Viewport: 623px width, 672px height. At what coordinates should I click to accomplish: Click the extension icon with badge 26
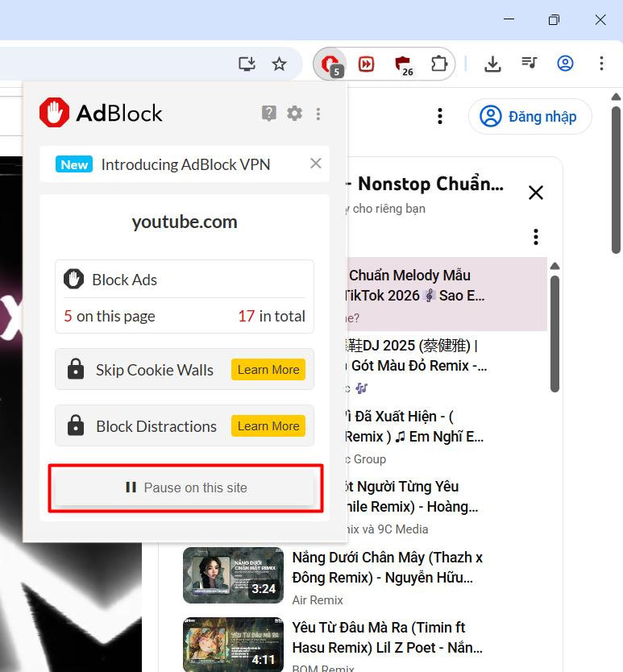[403, 65]
